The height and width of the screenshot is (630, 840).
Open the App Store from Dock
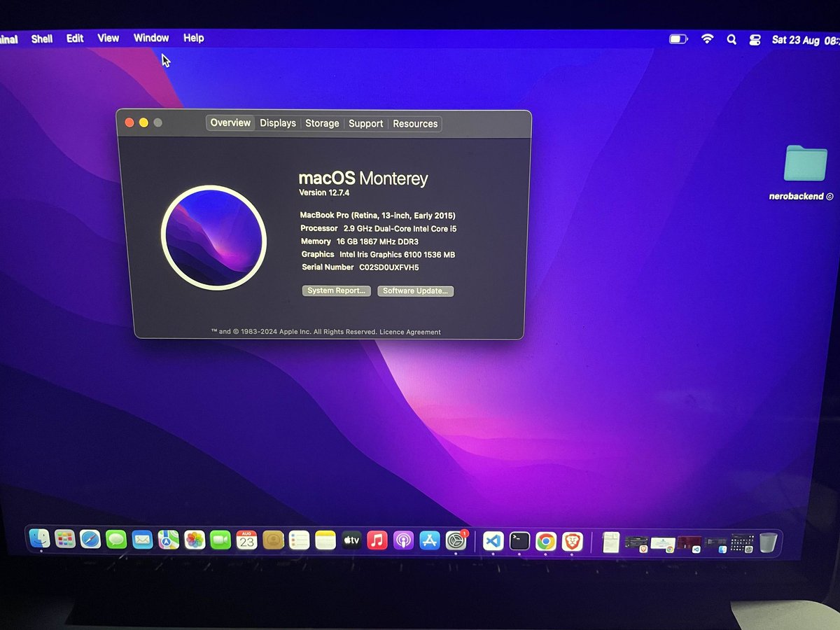429,540
